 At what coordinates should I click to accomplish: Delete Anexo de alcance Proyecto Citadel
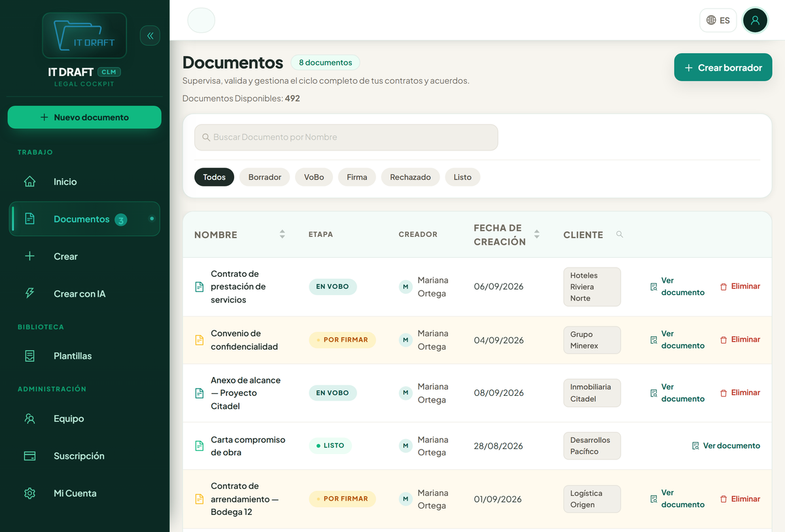[740, 393]
